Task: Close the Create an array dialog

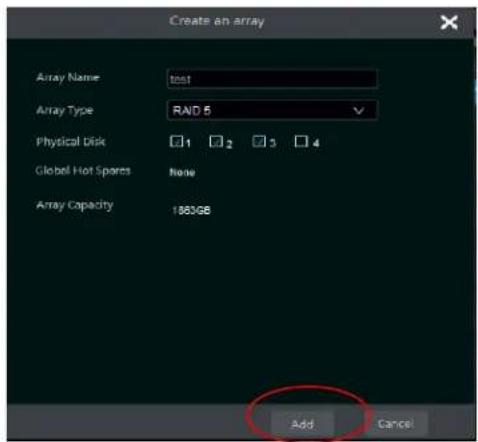Action: tap(448, 23)
